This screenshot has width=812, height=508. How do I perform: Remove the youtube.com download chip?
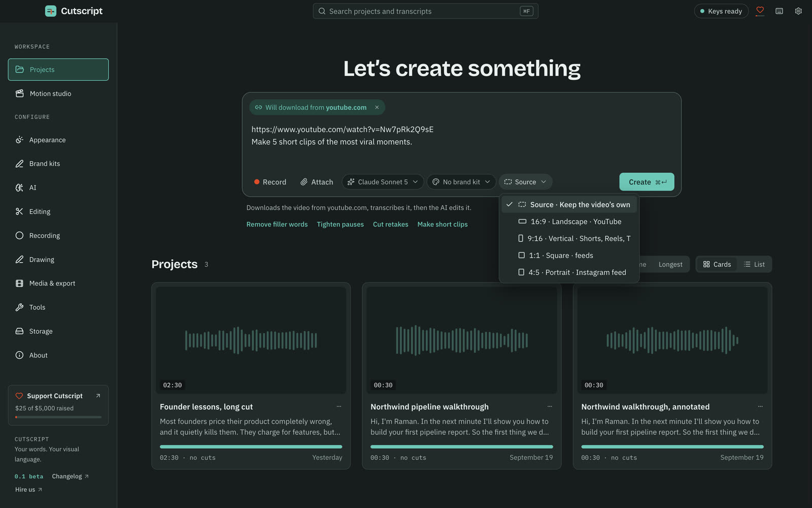(377, 107)
